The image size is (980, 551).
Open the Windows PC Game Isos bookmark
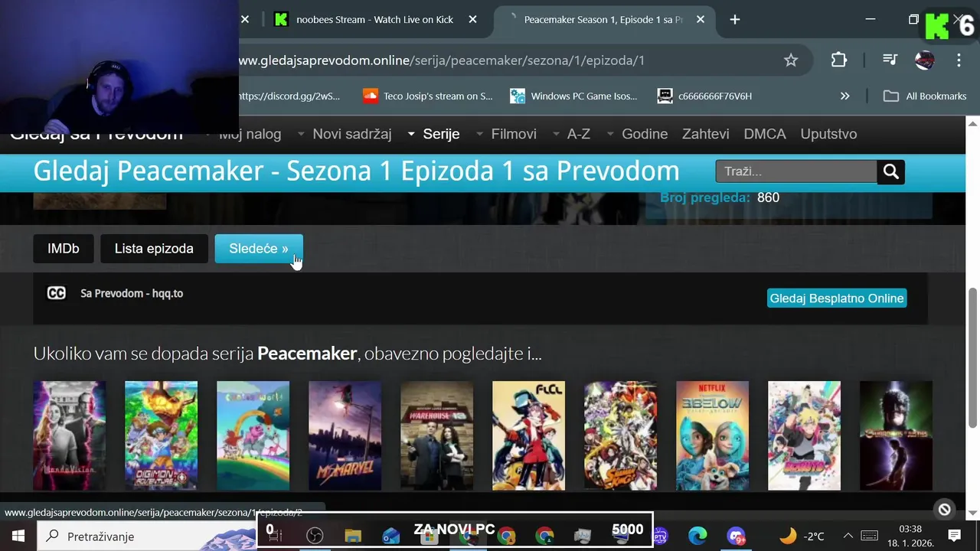coord(574,96)
